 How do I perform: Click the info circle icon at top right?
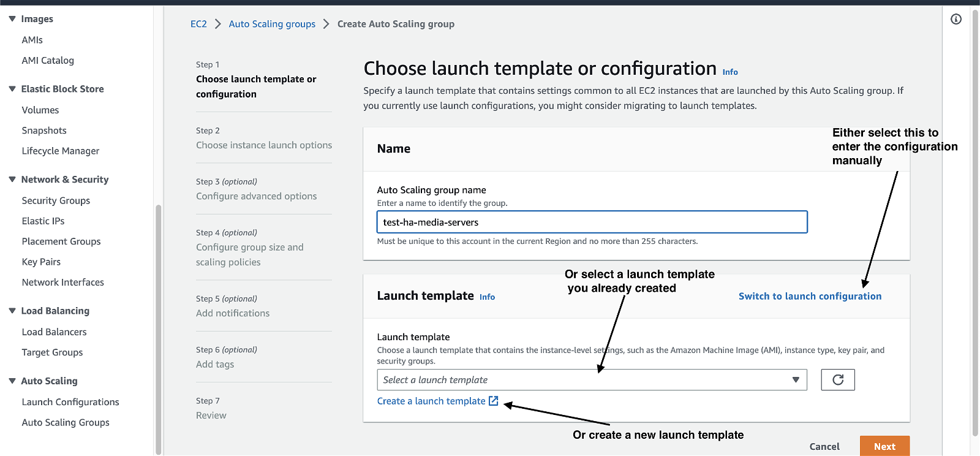956,19
